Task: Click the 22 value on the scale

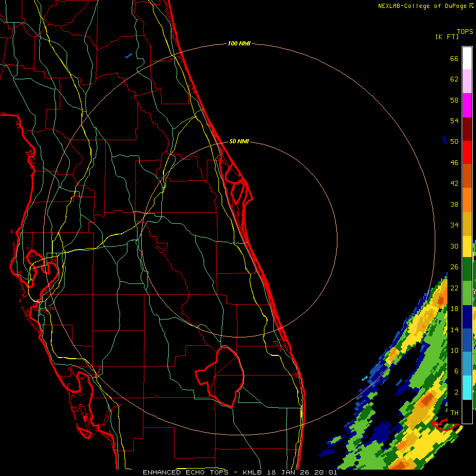Action: click(x=454, y=288)
